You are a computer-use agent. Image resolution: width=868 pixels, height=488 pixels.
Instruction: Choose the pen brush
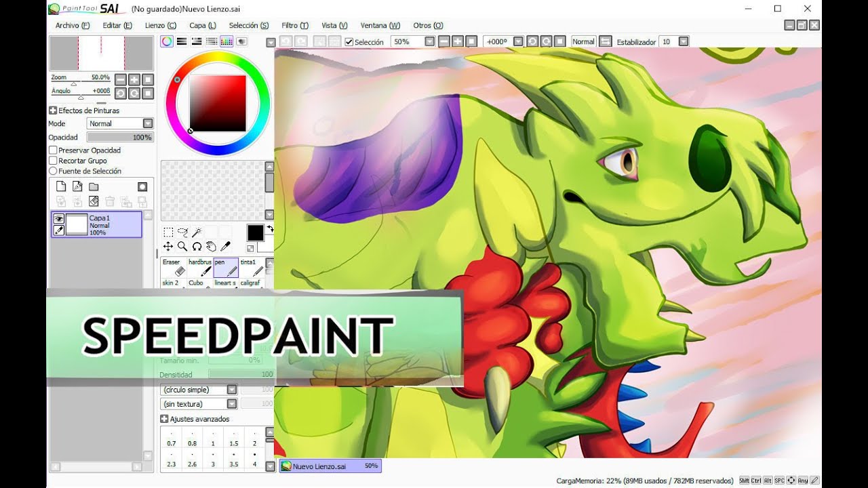point(226,268)
